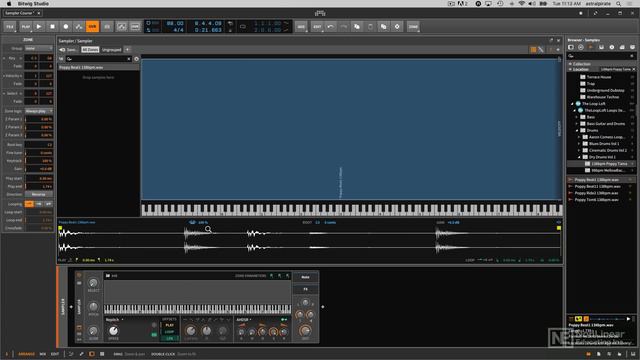Toggle the LOOP offset button in Sampler
The image size is (640, 360).
(x=170, y=332)
